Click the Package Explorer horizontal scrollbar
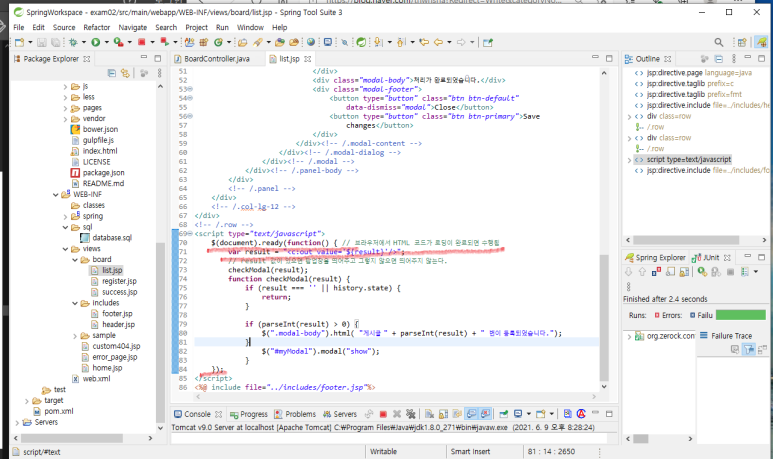 72,438
